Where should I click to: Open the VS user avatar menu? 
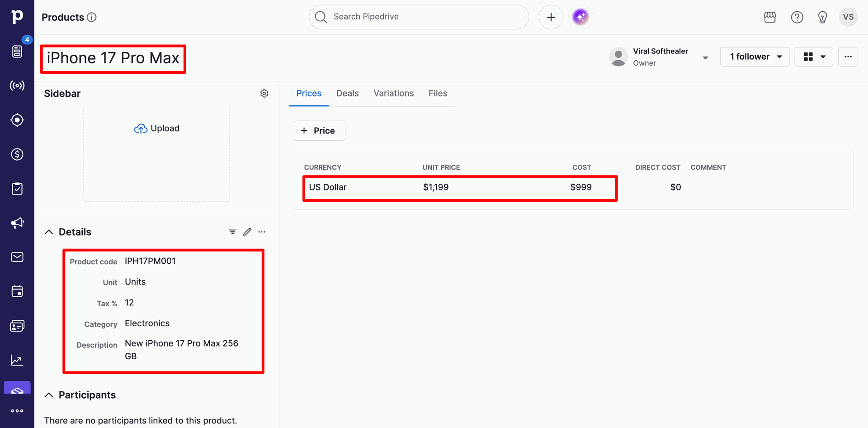pyautogui.click(x=848, y=17)
